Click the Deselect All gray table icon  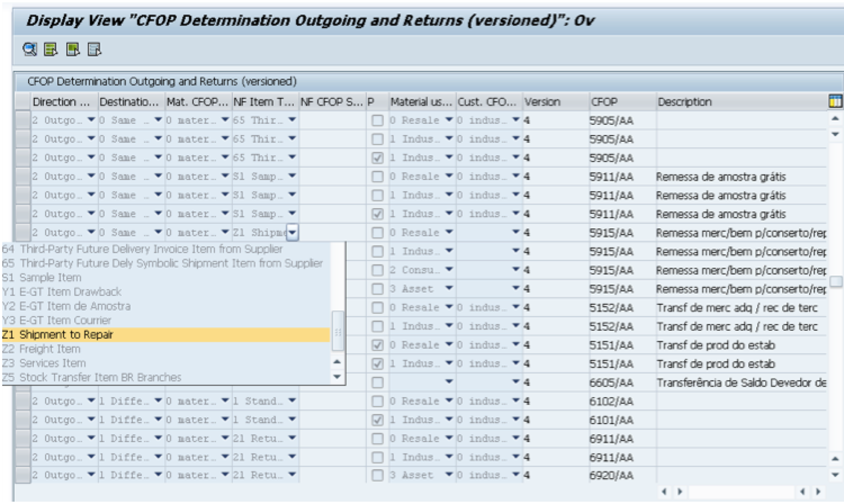click(94, 49)
